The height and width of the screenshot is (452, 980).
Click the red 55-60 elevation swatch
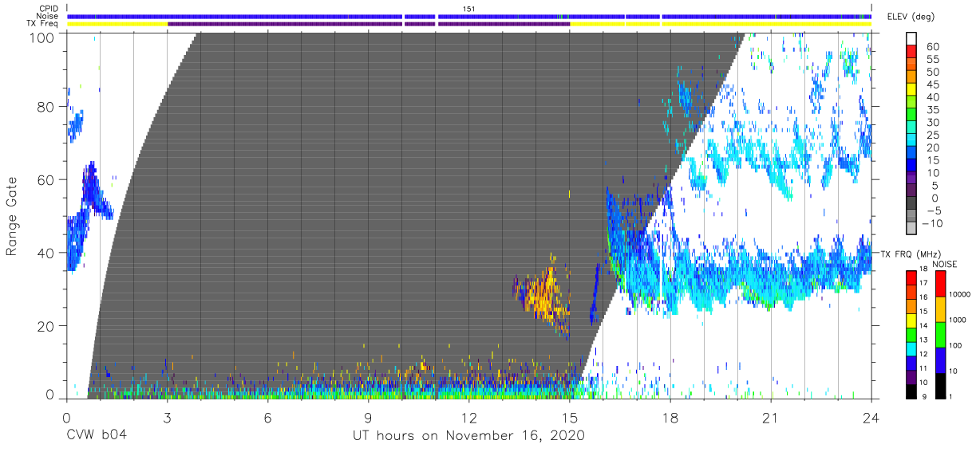pyautogui.click(x=912, y=53)
